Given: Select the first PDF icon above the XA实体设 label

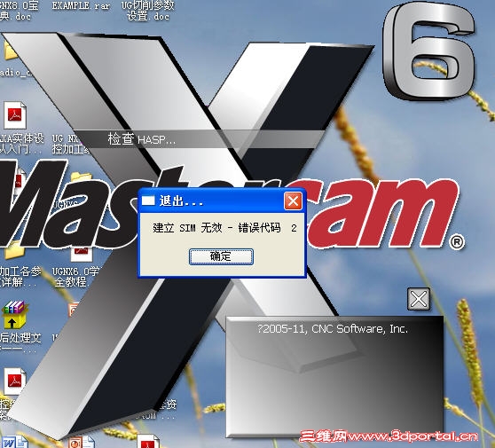Looking at the screenshot, I should pyautogui.click(x=15, y=115).
